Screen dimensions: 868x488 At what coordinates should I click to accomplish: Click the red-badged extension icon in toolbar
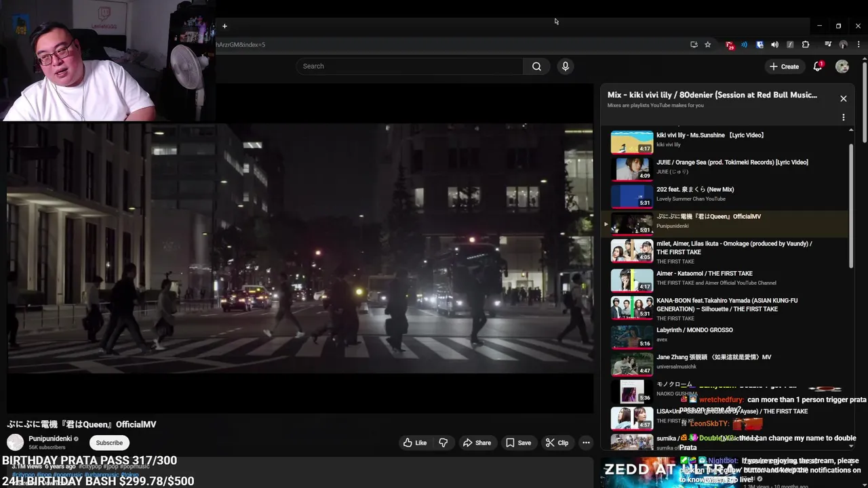(729, 45)
